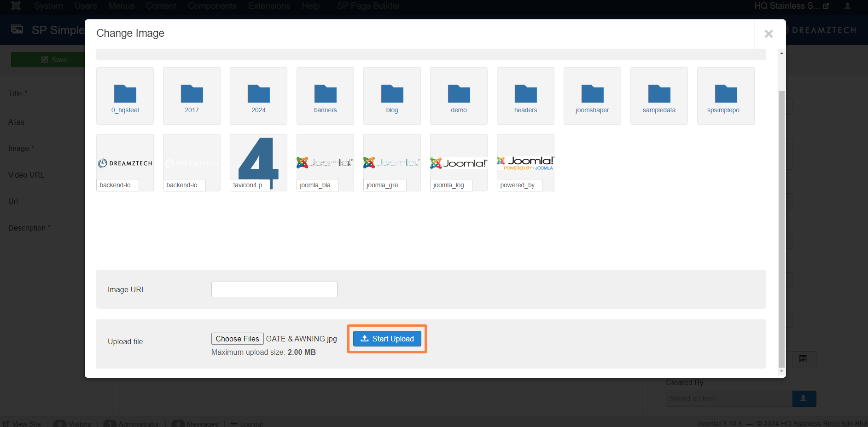Click Choose Files button
The image size is (868, 427).
(x=238, y=339)
